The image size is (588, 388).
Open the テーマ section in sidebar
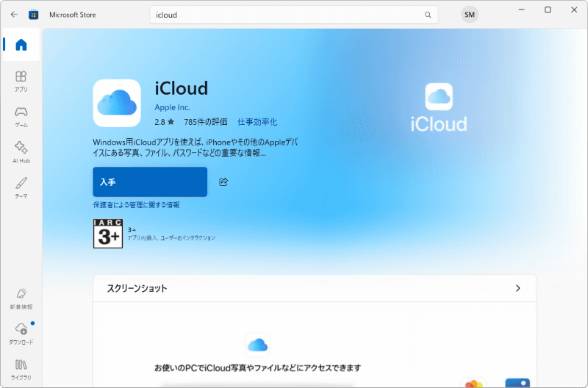[x=21, y=188]
